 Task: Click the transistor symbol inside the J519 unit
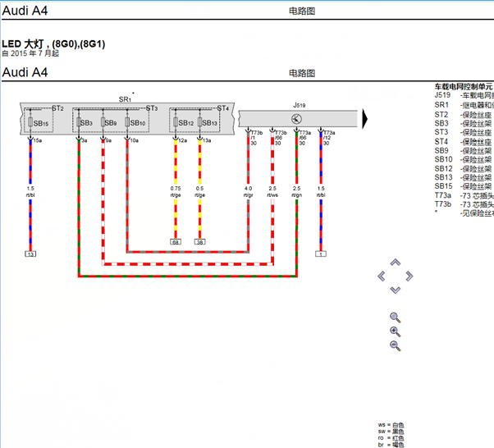[x=296, y=119]
